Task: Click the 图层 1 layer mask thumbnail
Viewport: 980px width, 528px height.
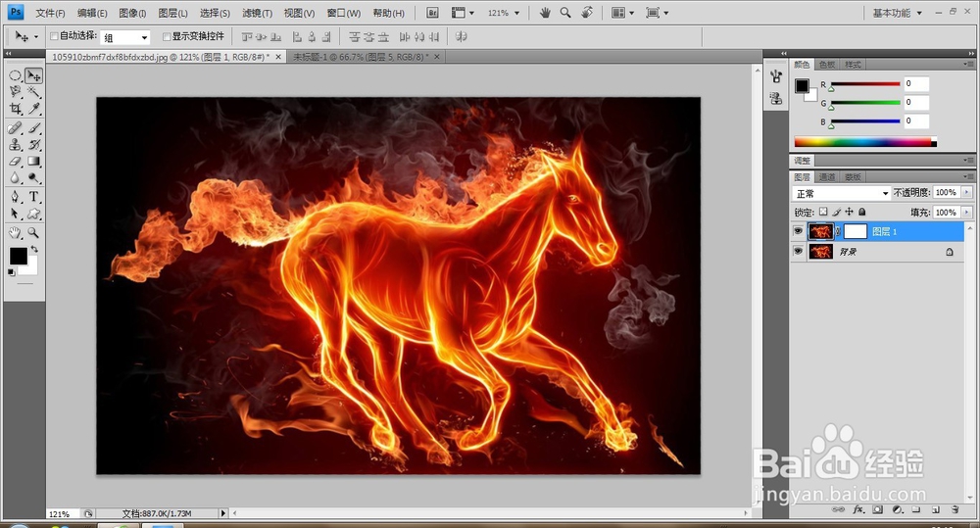Action: [x=855, y=231]
